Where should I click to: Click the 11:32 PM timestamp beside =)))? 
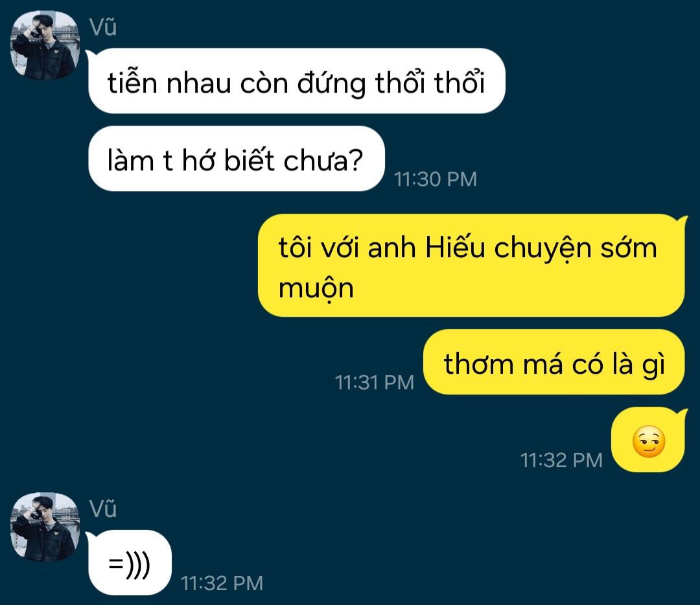222,583
